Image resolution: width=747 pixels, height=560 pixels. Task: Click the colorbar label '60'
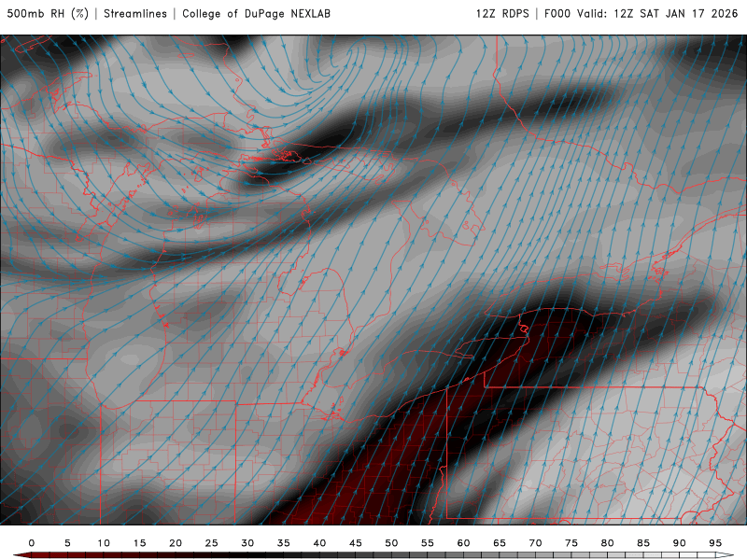point(463,543)
